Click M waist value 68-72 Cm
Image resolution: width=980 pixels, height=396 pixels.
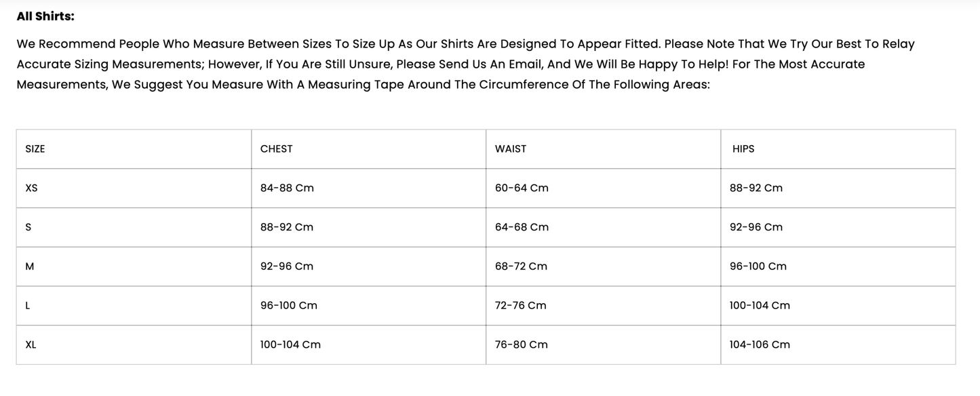(x=521, y=266)
